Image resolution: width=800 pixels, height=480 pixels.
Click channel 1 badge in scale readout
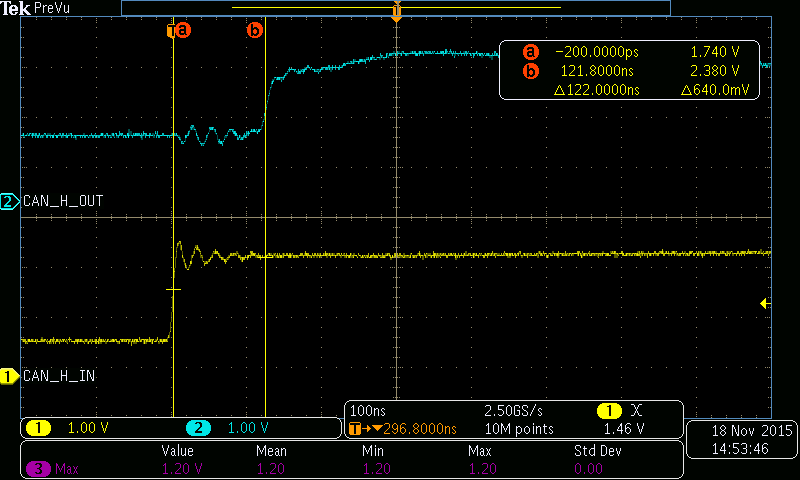[38, 427]
